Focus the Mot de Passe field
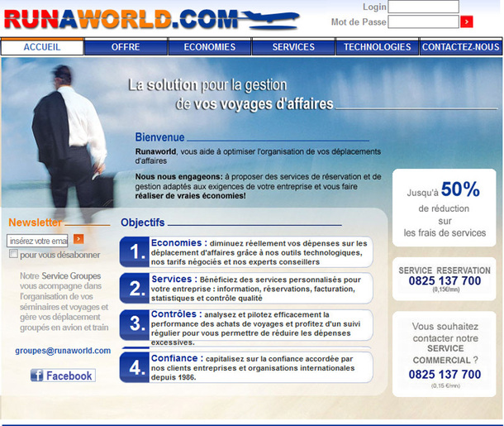The image size is (504, 426). tap(423, 22)
